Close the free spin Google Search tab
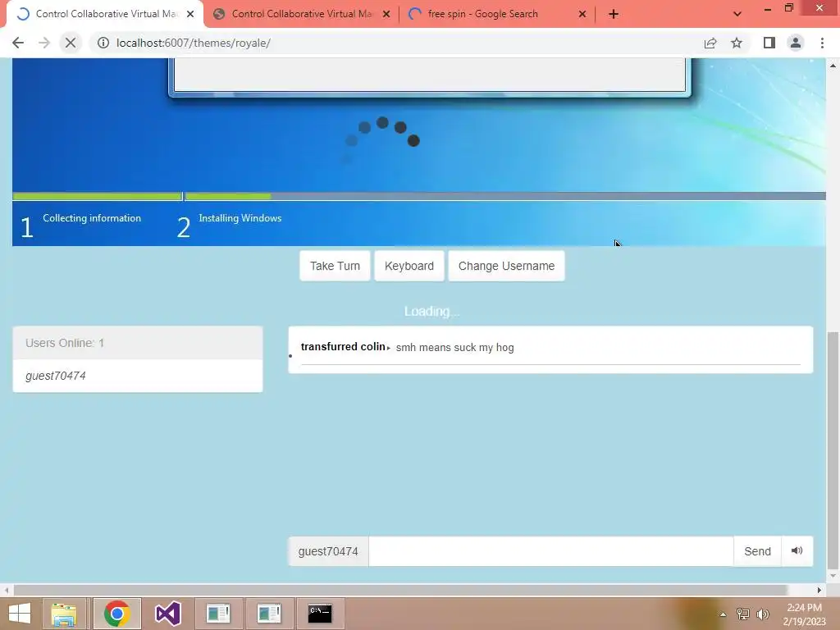Viewport: 840px width, 630px height. [x=582, y=14]
